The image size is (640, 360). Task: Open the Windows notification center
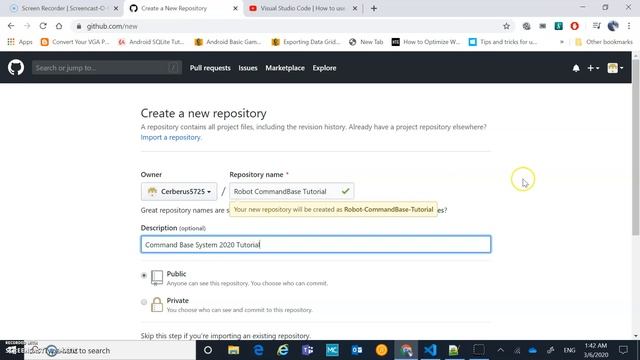[623, 350]
